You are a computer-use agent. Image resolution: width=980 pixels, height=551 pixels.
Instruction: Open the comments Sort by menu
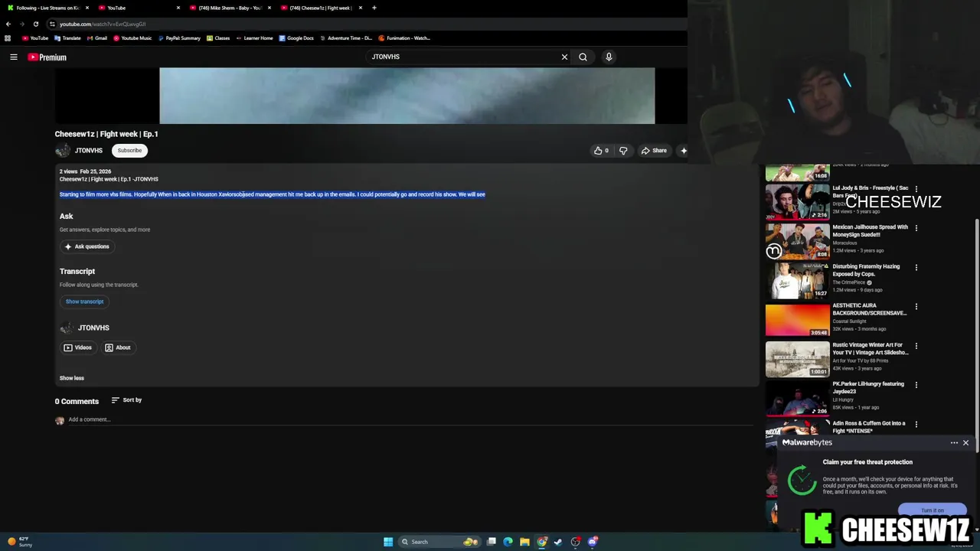coord(126,400)
